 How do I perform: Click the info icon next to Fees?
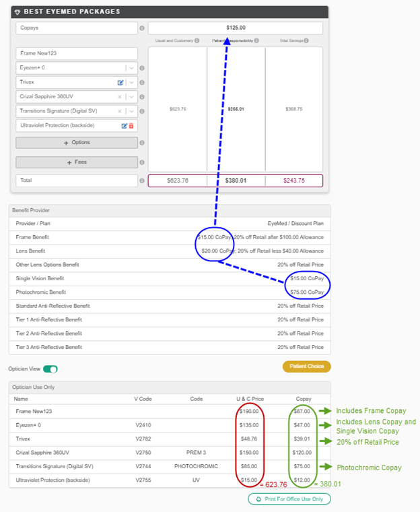pyautogui.click(x=142, y=162)
